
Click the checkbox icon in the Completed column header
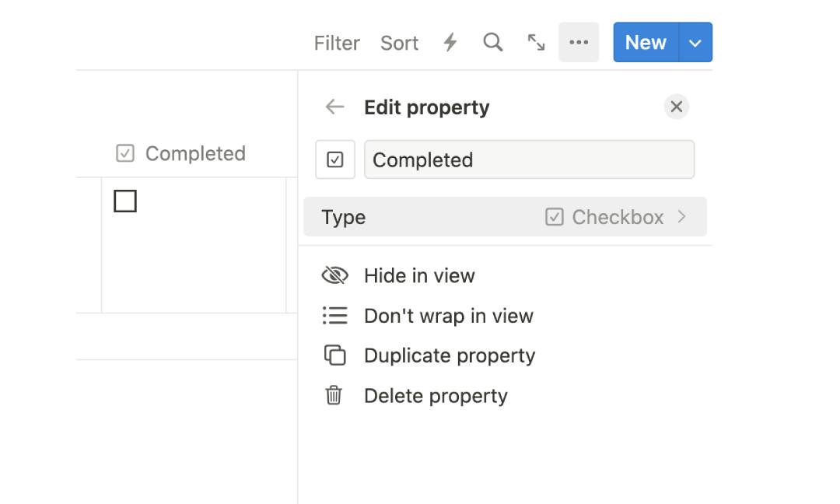click(124, 153)
